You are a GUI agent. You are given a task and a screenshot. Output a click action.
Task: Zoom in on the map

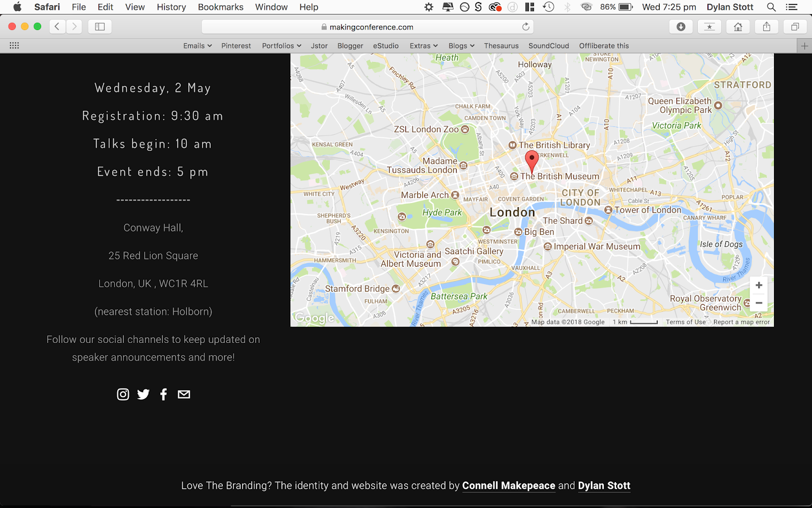(759, 285)
